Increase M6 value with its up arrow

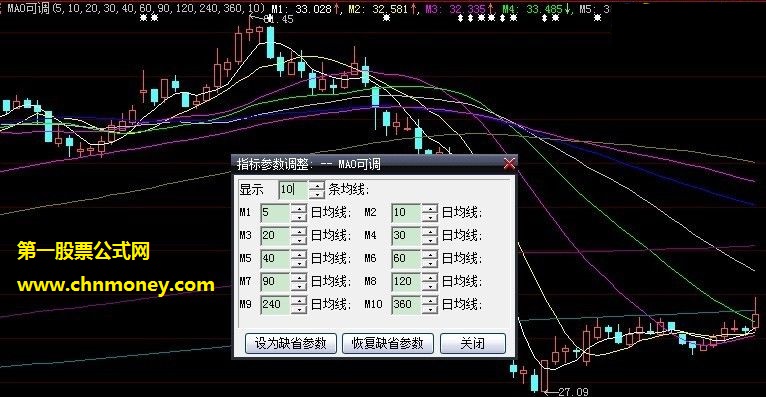pyautogui.click(x=430, y=254)
